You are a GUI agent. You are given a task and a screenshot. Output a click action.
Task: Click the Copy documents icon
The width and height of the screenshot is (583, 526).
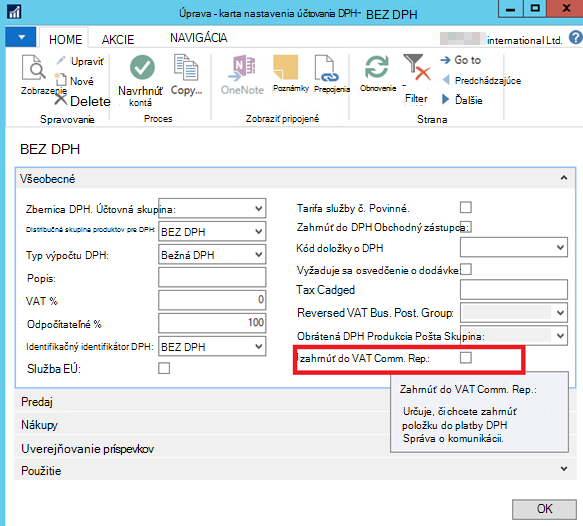[186, 67]
